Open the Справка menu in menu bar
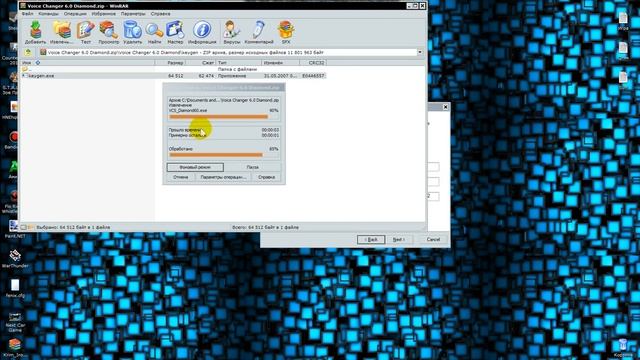The width and height of the screenshot is (640, 360). coord(160,14)
